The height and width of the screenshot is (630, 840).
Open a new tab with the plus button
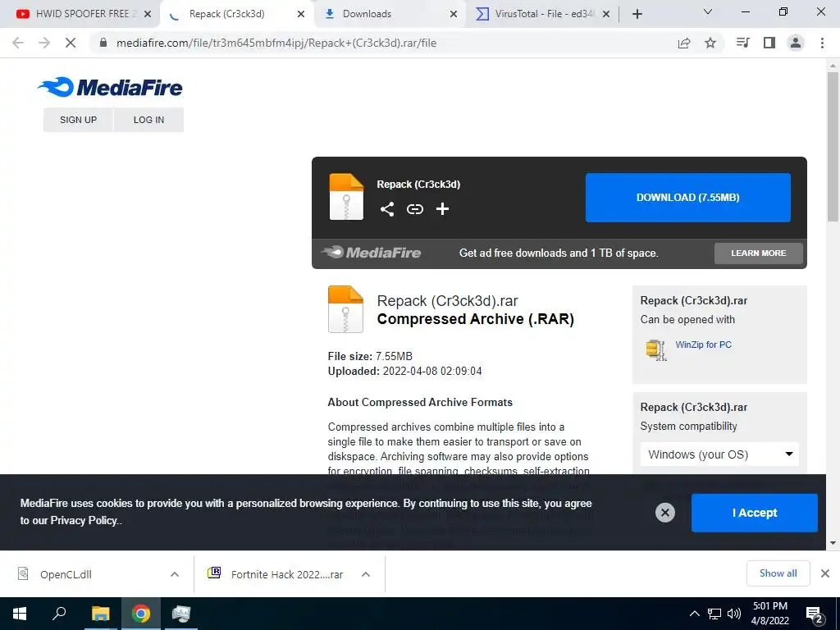tap(637, 14)
